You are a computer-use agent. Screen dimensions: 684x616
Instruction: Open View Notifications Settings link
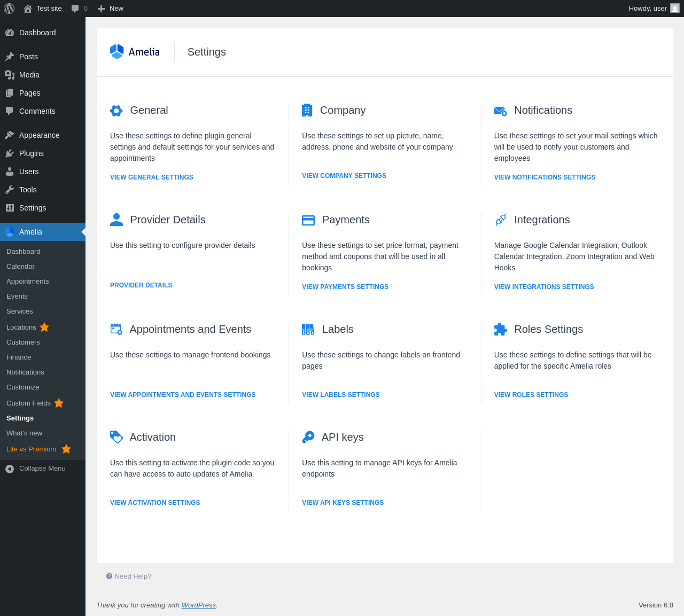pos(545,177)
